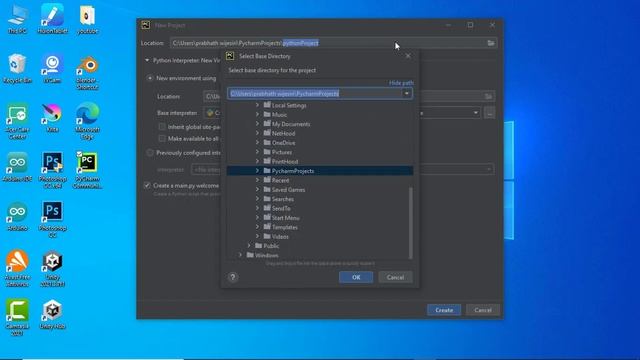Close the Select Base Directory dialog
The height and width of the screenshot is (360, 640).
[408, 56]
